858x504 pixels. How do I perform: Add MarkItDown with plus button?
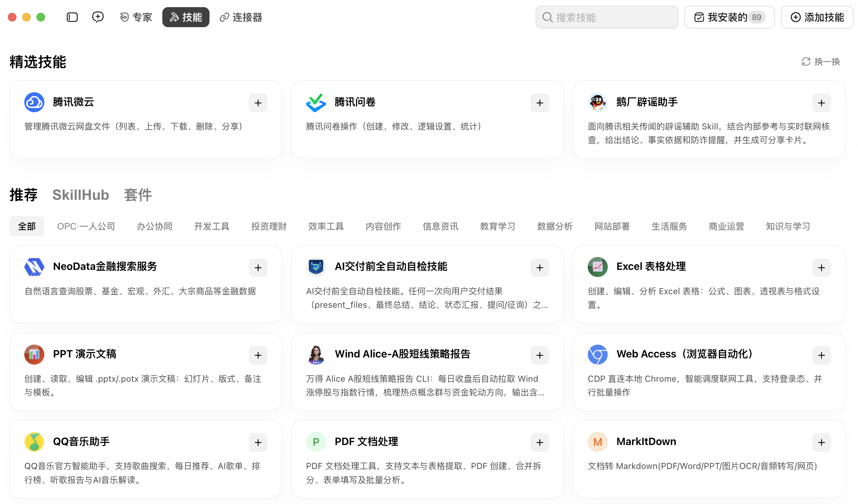(822, 443)
